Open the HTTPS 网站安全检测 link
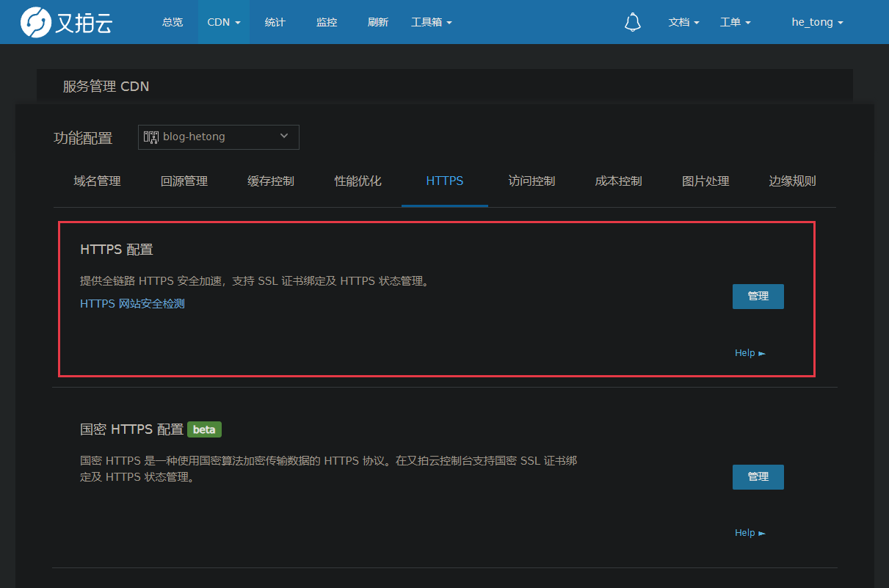Image resolution: width=889 pixels, height=588 pixels. coord(132,303)
